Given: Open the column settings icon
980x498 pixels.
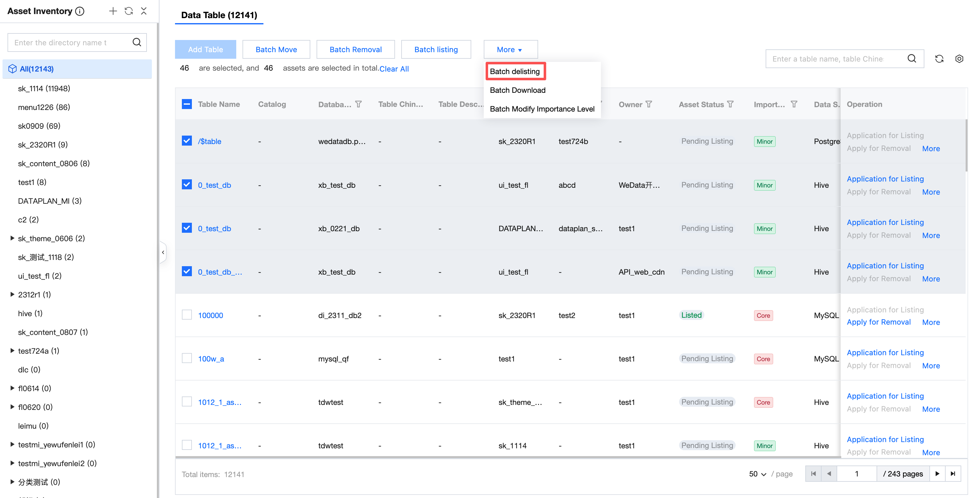Looking at the screenshot, I should click(959, 59).
